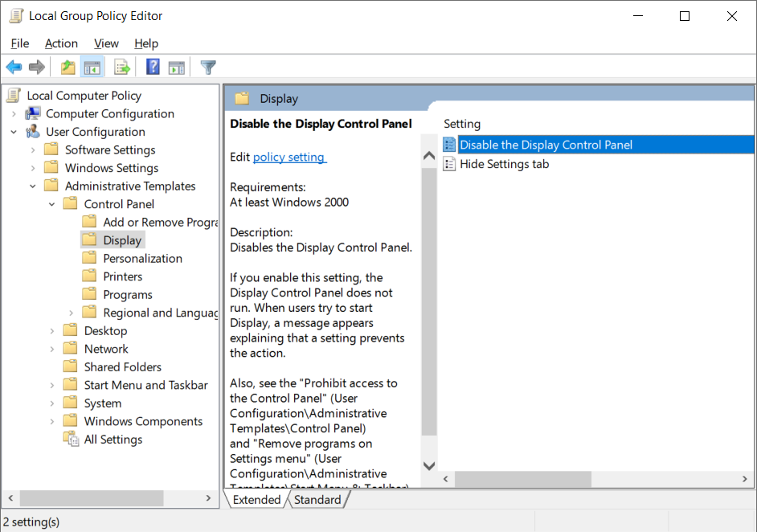Click the '2 setting(s)' status bar text
The width and height of the screenshot is (757, 532).
pos(31,522)
